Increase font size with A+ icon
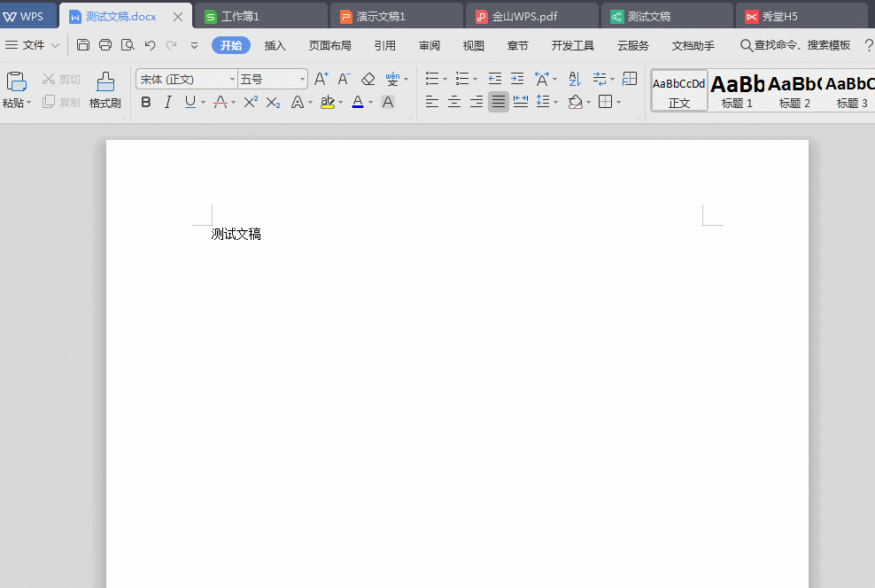 click(321, 79)
